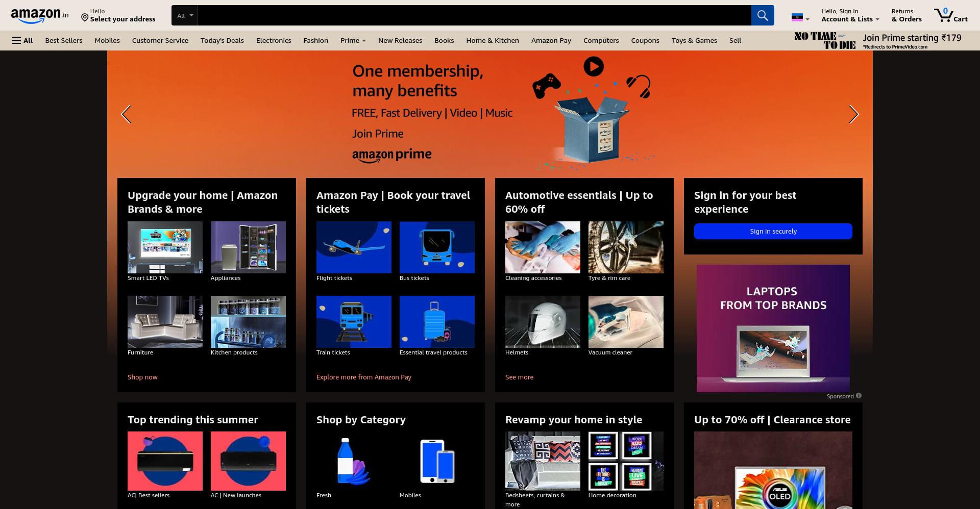The width and height of the screenshot is (980, 509).
Task: Open the country flag language dropdown
Action: point(800,18)
